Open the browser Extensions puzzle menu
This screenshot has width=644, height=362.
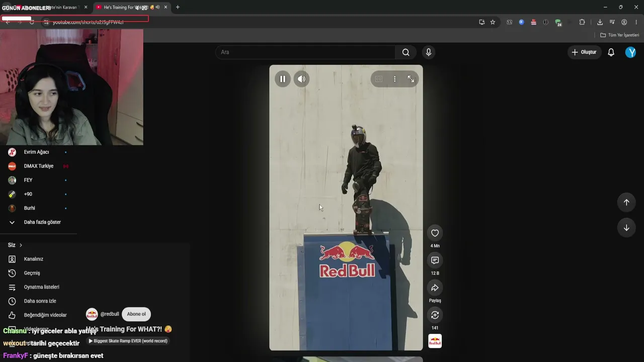tap(582, 22)
